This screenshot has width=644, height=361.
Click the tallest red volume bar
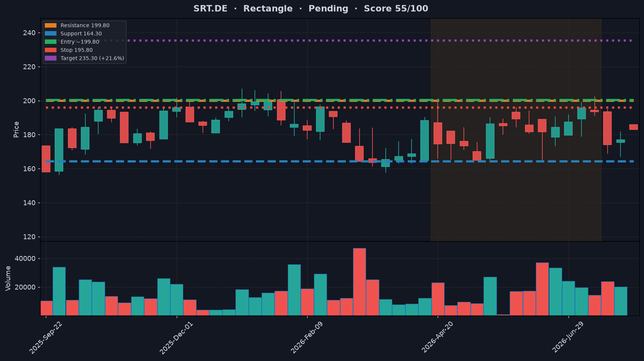pos(360,282)
